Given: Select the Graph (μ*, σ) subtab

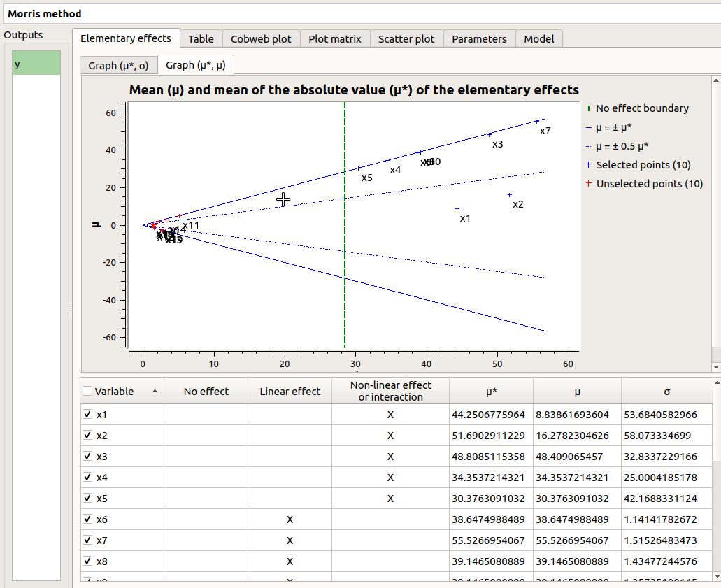Looking at the screenshot, I should 118,65.
